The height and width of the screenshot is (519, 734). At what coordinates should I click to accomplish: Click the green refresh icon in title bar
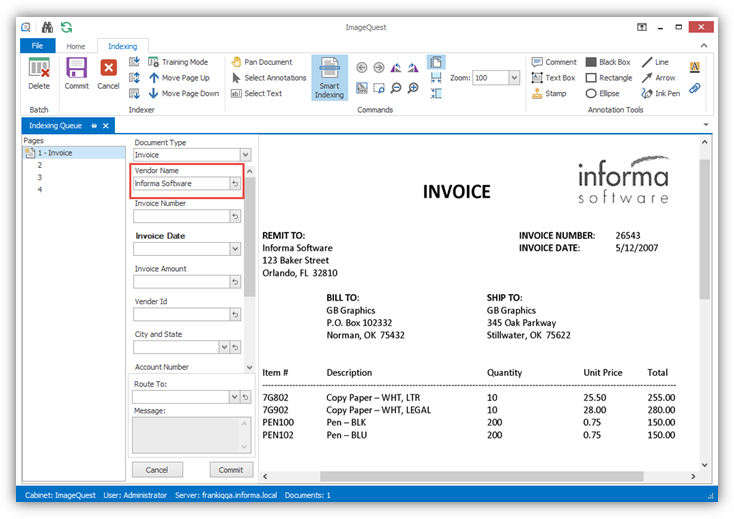66,27
